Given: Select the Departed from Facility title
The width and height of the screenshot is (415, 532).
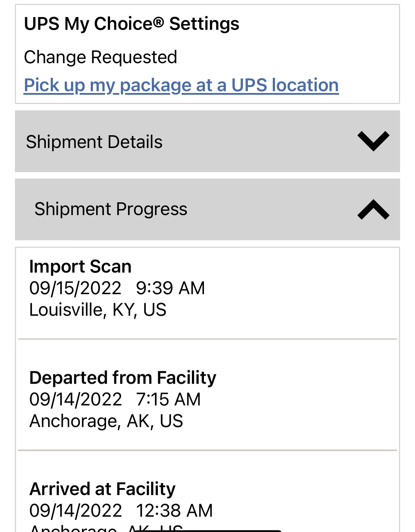Looking at the screenshot, I should pos(123,378).
